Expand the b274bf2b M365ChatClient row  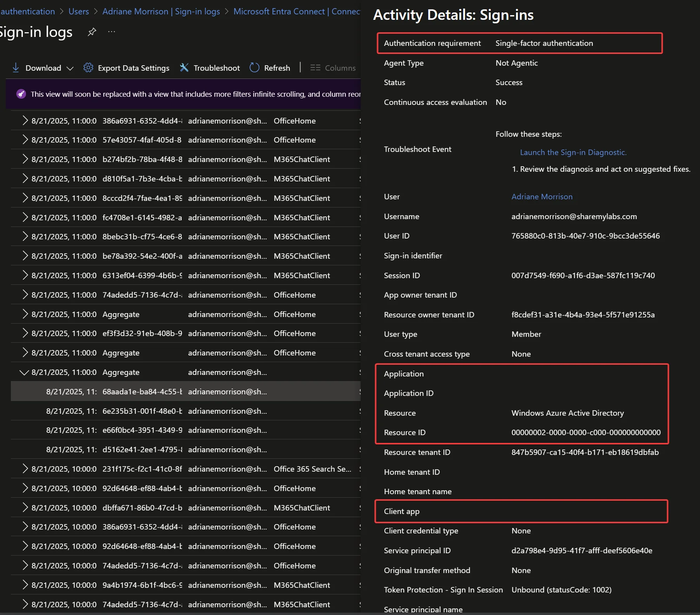coord(25,159)
